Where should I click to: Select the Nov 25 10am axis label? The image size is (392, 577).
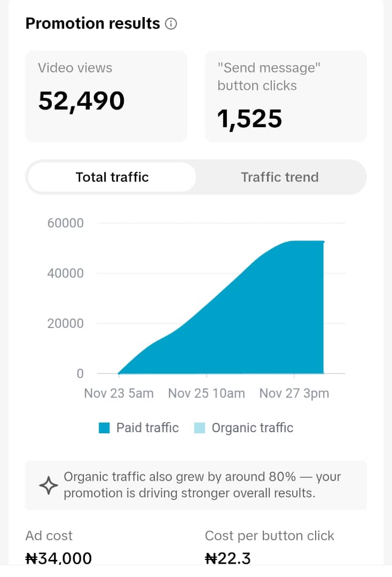point(206,393)
